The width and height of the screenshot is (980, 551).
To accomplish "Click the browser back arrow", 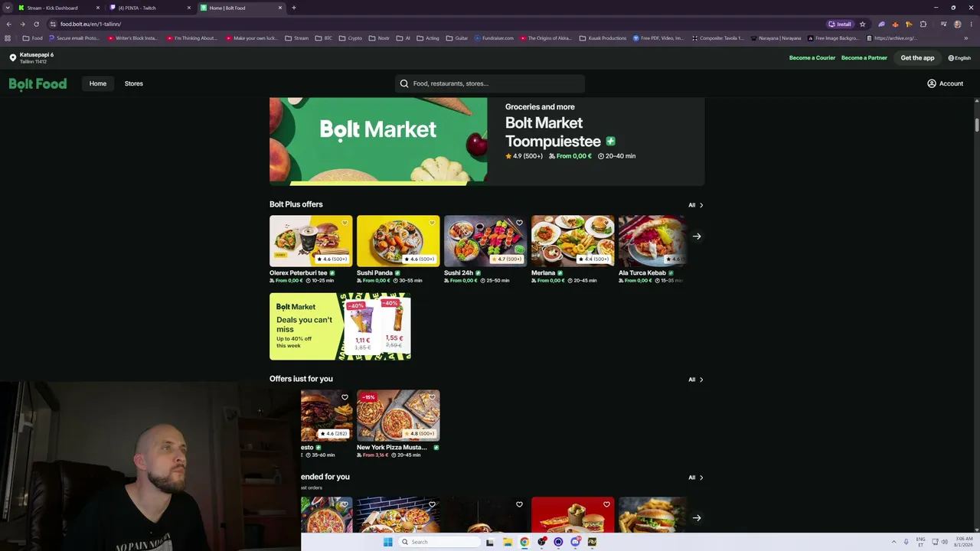I will (8, 24).
